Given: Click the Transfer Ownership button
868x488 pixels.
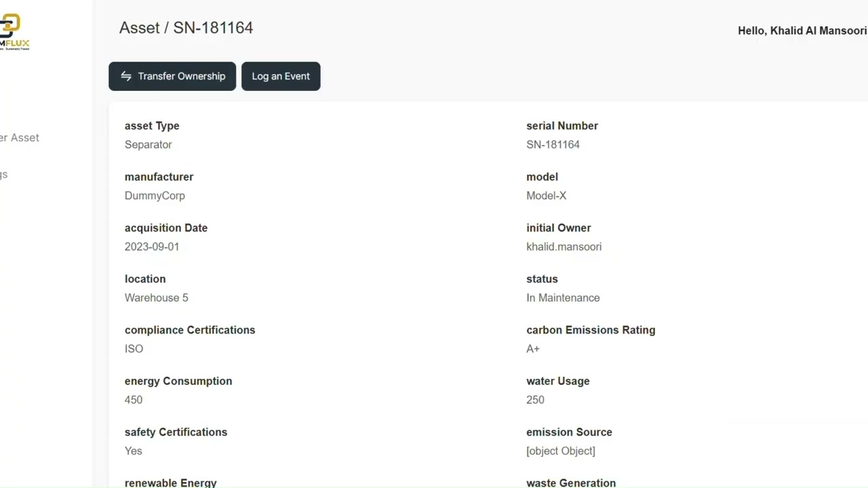Looking at the screenshot, I should coord(172,76).
